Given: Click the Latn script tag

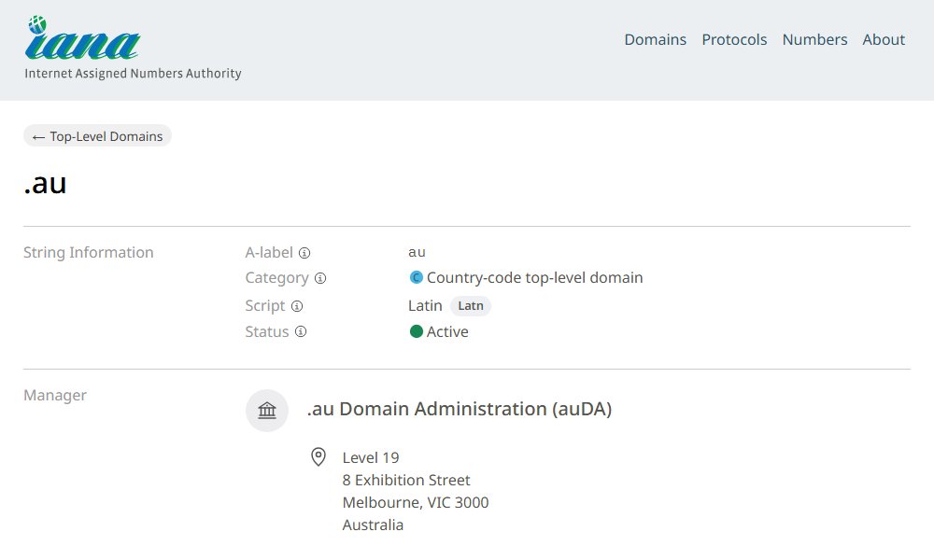Looking at the screenshot, I should (471, 306).
